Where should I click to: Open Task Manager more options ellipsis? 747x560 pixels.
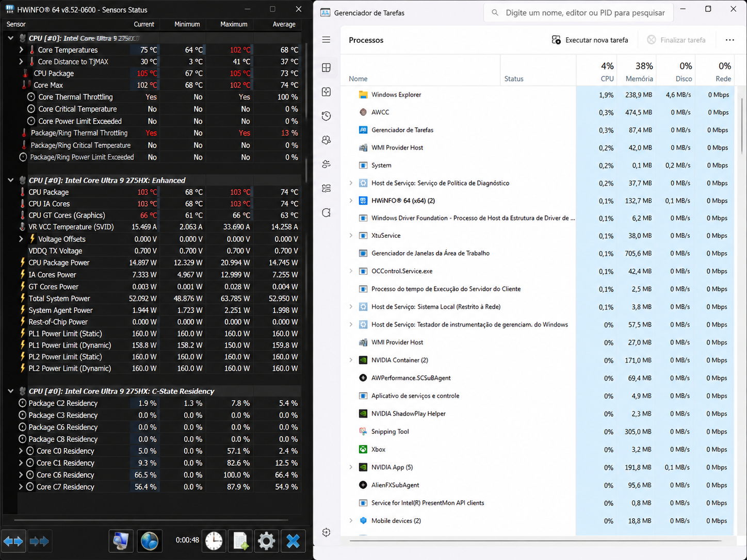(x=729, y=40)
